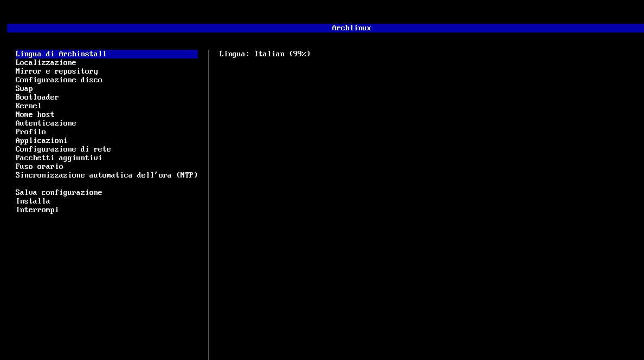644x360 pixels.
Task: Click the Archlinux title bar
Action: [x=351, y=28]
